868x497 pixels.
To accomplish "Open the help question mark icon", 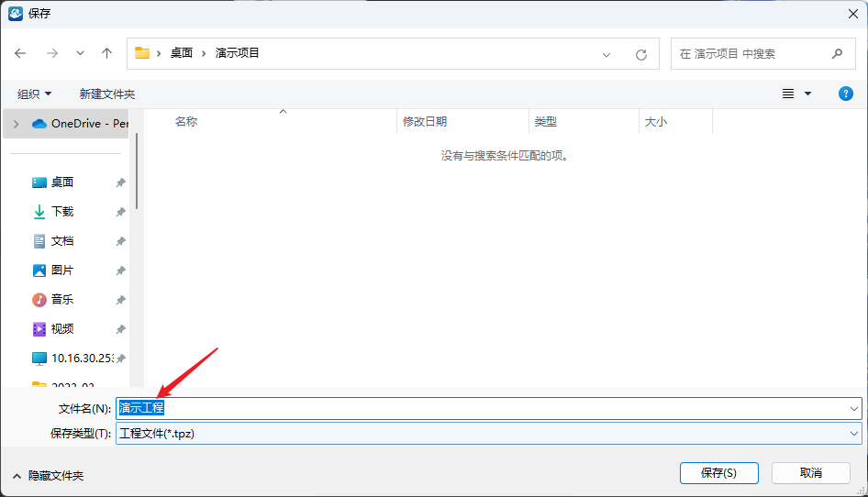I will point(846,94).
